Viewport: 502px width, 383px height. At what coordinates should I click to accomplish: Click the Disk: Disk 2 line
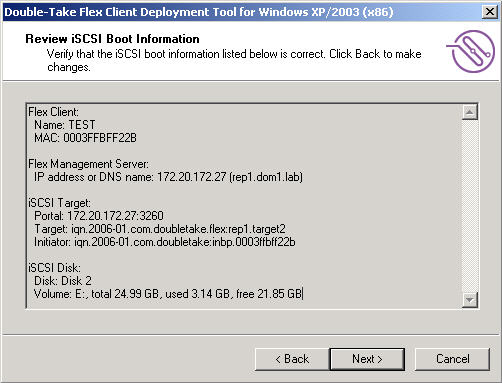click(63, 281)
